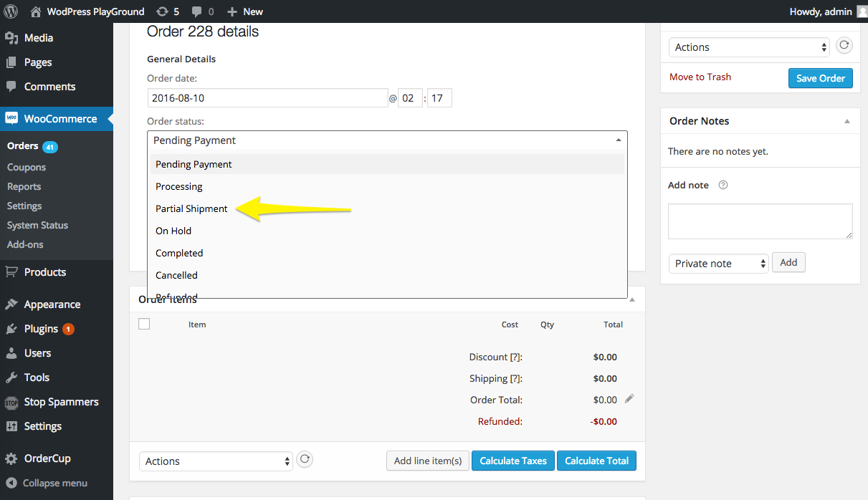868x500 pixels.
Task: Click the Collapse menu arrow icon
Action: pos(11,483)
